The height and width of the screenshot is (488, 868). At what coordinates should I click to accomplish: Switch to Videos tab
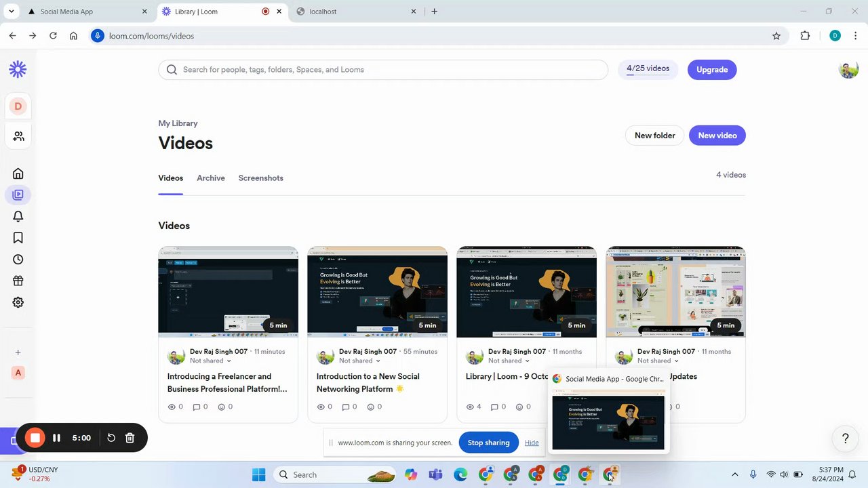click(x=171, y=178)
